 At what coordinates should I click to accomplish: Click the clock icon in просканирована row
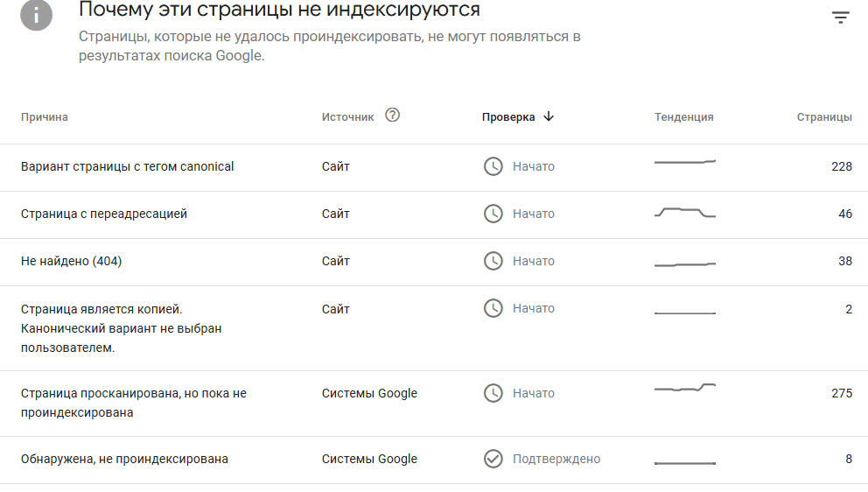[493, 393]
